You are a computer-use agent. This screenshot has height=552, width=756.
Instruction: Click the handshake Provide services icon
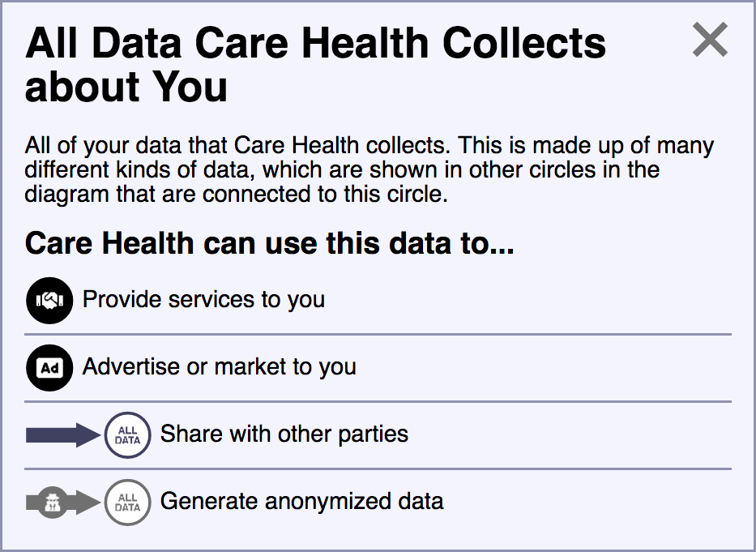49,300
